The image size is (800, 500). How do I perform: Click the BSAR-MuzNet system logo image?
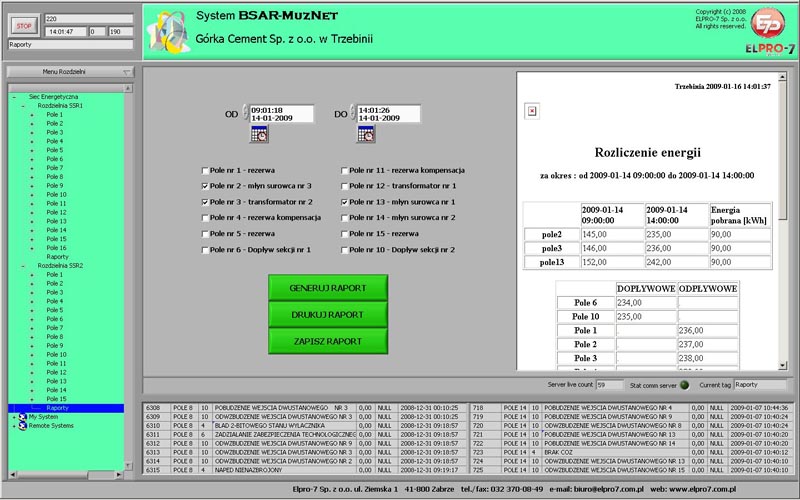(x=169, y=32)
